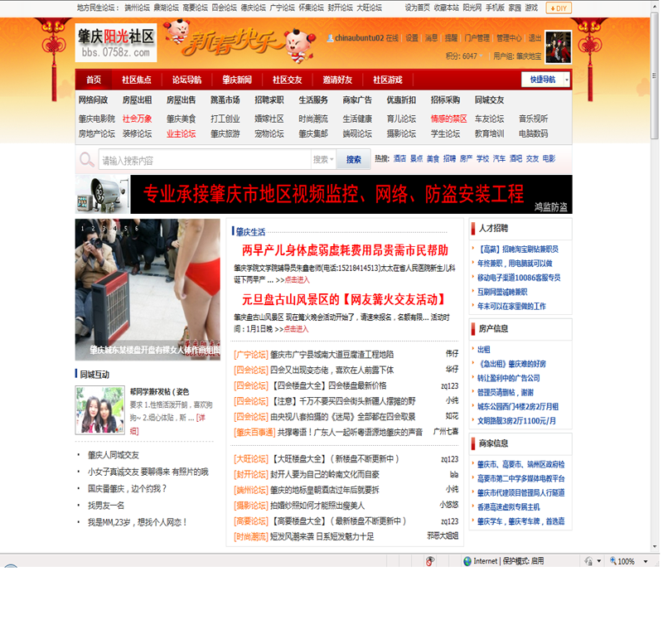Open 文明路靓3房2厅1100元/月 listing
This screenshot has height=644, width=663.
click(x=516, y=421)
